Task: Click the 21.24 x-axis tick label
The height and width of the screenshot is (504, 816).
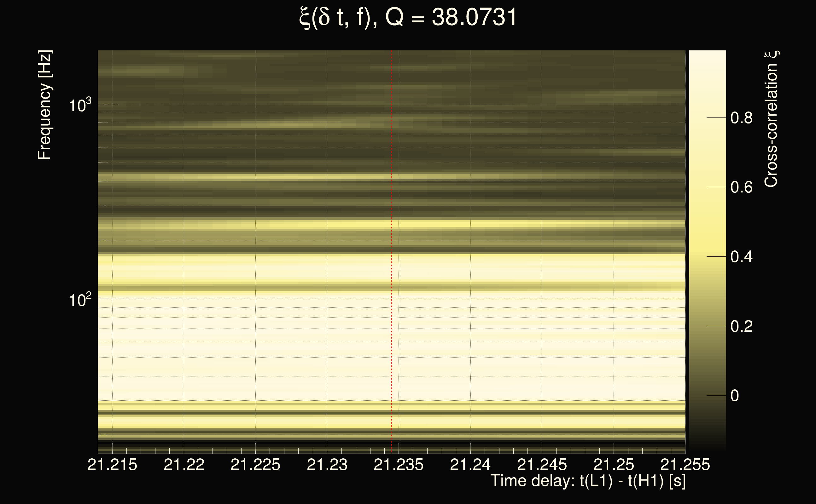Action: (470, 465)
